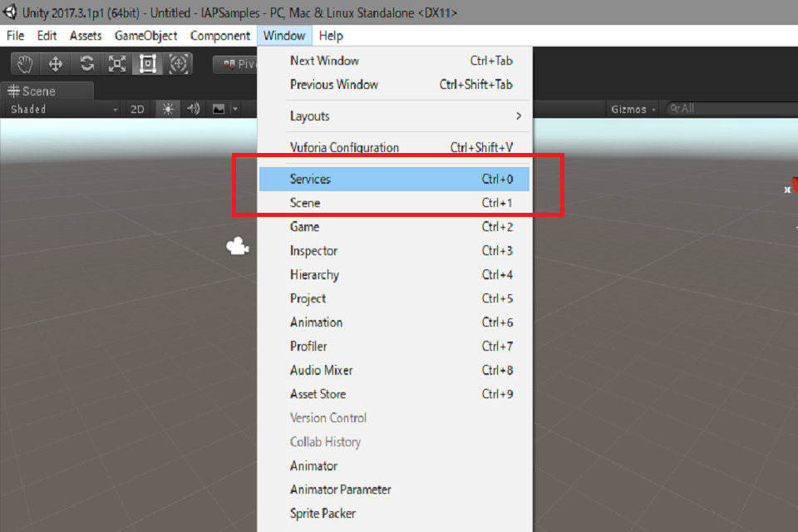The height and width of the screenshot is (532, 798).
Task: Mute scene audio
Action: click(x=194, y=108)
